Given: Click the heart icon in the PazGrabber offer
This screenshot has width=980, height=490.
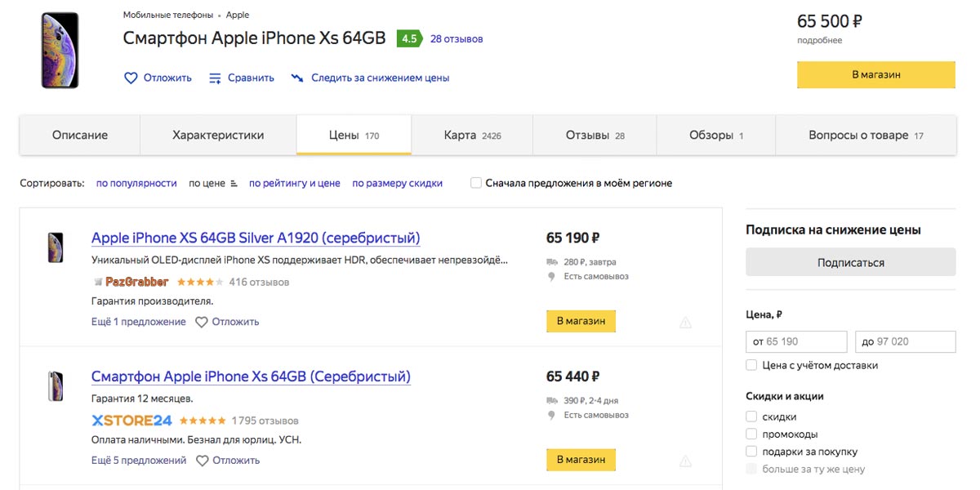Looking at the screenshot, I should click(202, 322).
